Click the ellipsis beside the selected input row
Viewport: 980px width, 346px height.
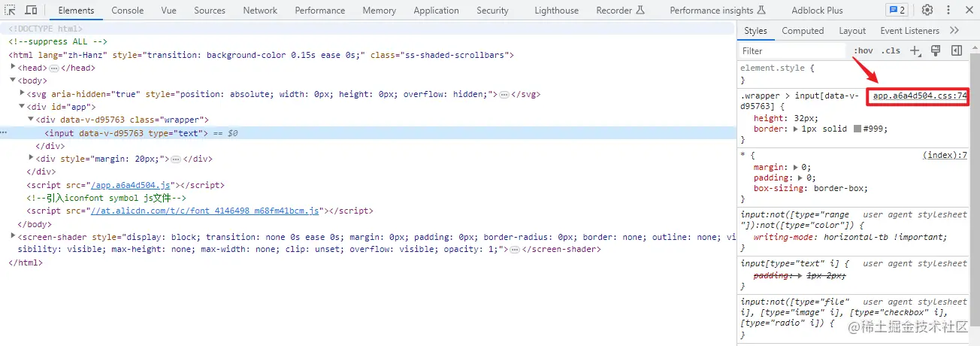[x=5, y=133]
